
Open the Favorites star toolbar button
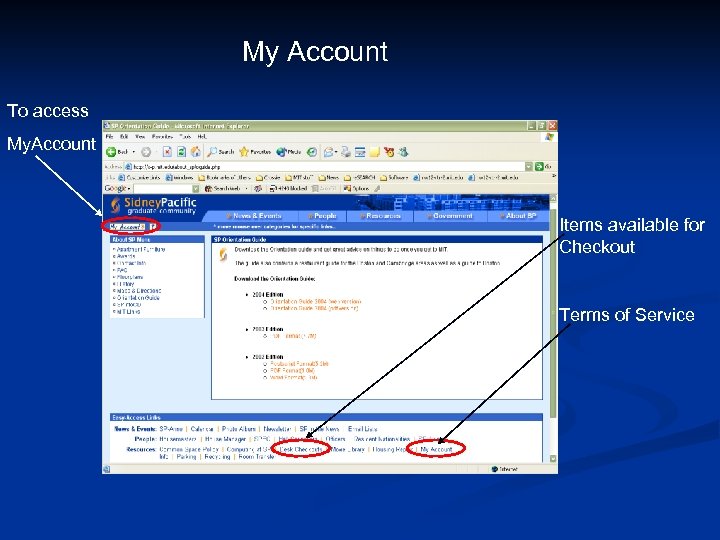[255, 152]
